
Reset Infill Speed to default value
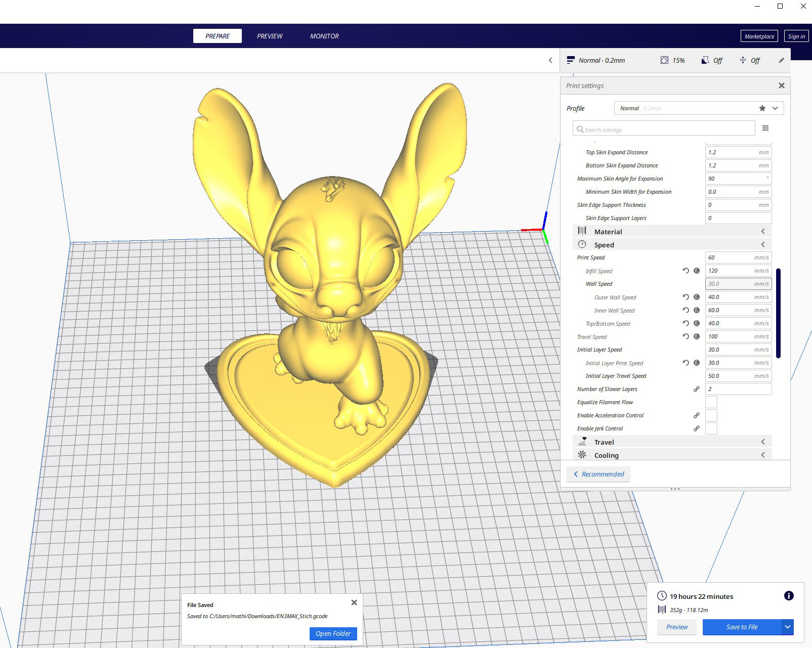686,271
